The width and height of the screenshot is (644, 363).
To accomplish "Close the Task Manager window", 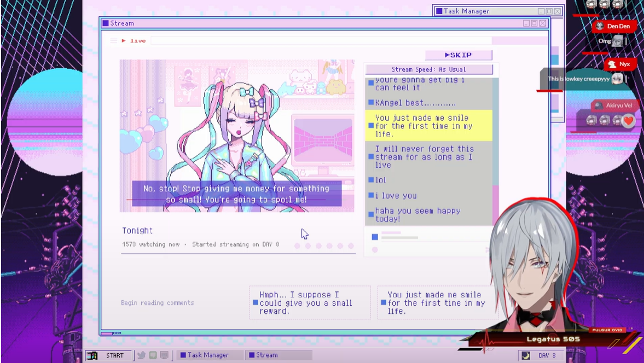I will point(558,11).
